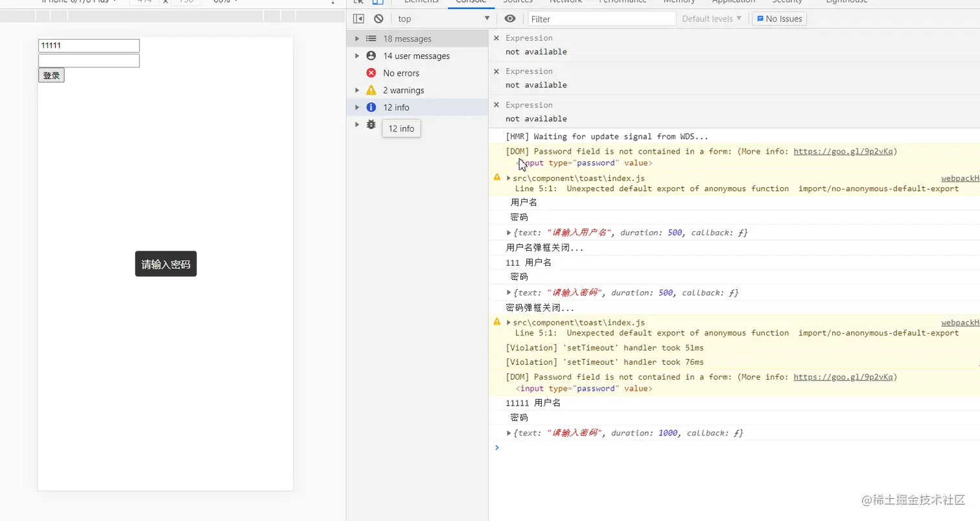The image size is (980, 521).
Task: Expand the 请输入密码 object with duration 500
Action: [x=509, y=293]
